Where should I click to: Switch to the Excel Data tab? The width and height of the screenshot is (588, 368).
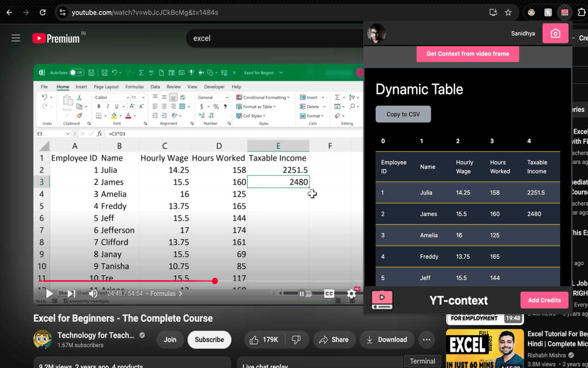click(x=155, y=86)
